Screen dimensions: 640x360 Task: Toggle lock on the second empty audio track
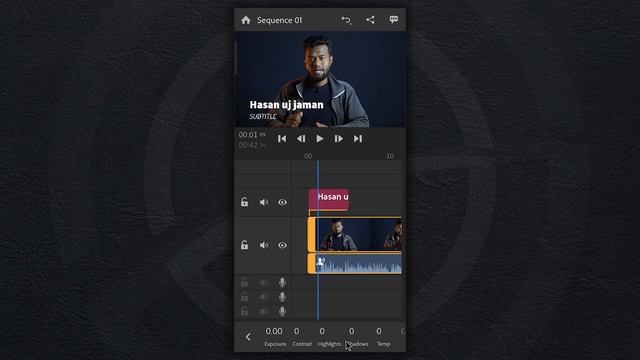244,297
